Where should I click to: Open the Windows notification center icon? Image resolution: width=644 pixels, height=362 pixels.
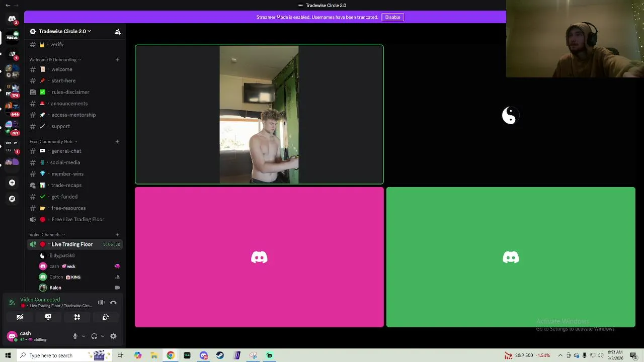[635, 355]
